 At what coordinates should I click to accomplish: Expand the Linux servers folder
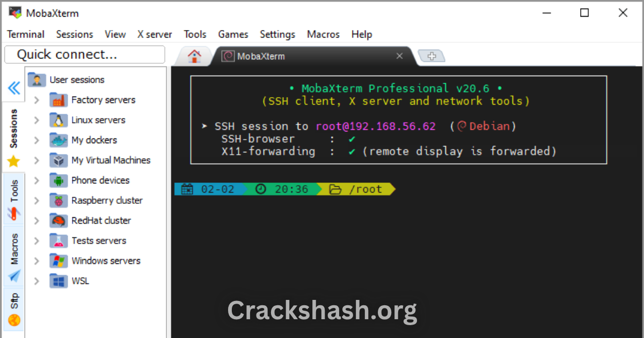pyautogui.click(x=36, y=120)
